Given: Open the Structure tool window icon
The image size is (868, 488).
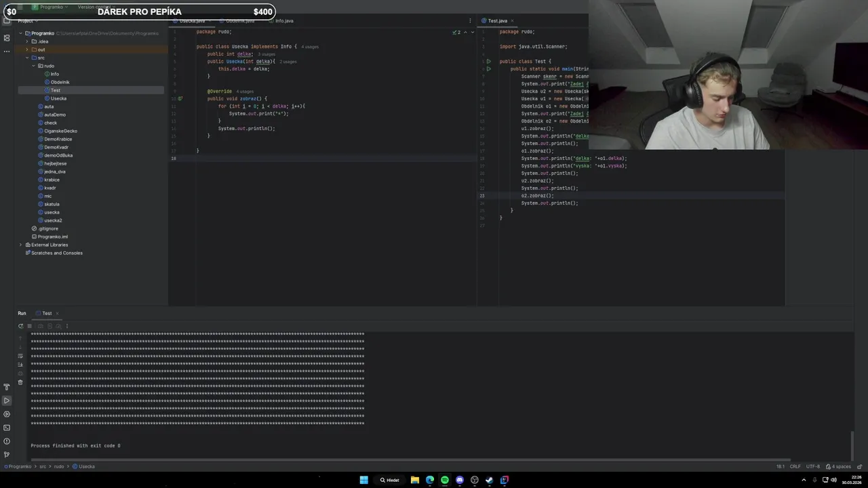Looking at the screenshot, I should click(7, 38).
